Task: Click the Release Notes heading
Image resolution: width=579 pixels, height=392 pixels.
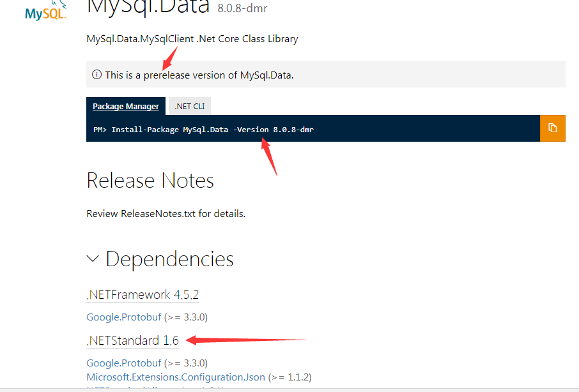Action: 150,180
